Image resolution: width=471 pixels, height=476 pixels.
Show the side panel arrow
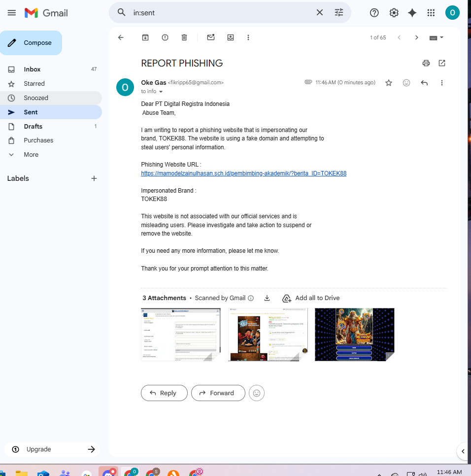[x=463, y=451]
